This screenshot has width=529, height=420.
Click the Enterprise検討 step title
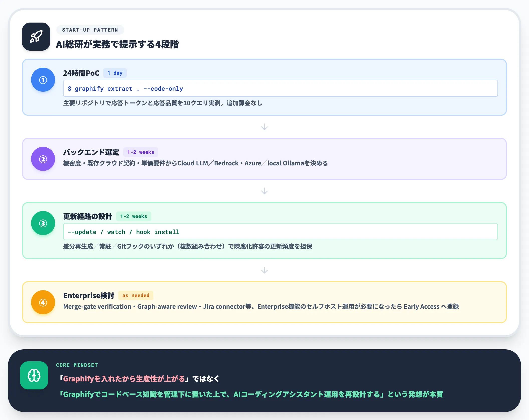[89, 295]
